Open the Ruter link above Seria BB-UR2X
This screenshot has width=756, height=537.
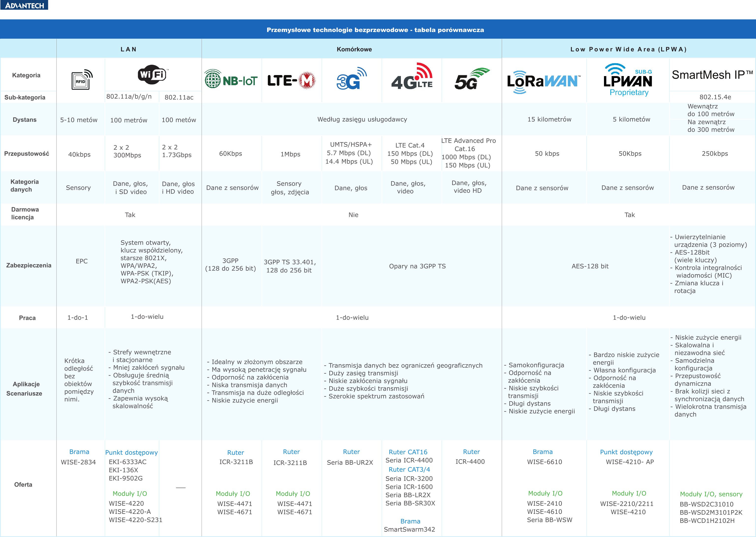pos(352,452)
